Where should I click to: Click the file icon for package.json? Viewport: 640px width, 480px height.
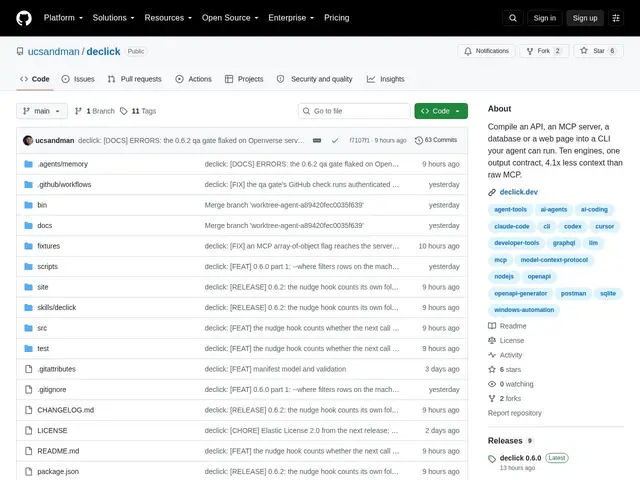point(29,471)
